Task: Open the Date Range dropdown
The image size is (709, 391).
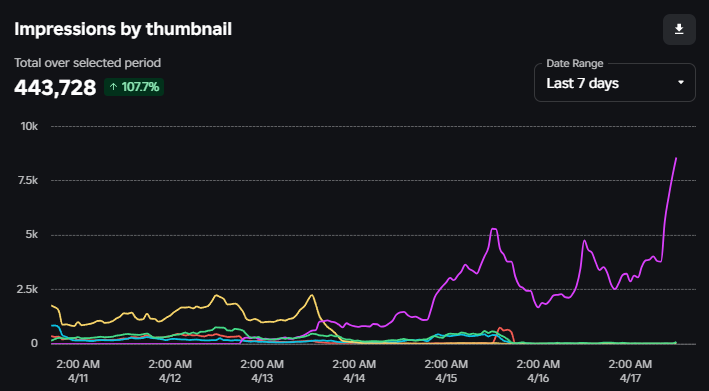Action: point(614,82)
